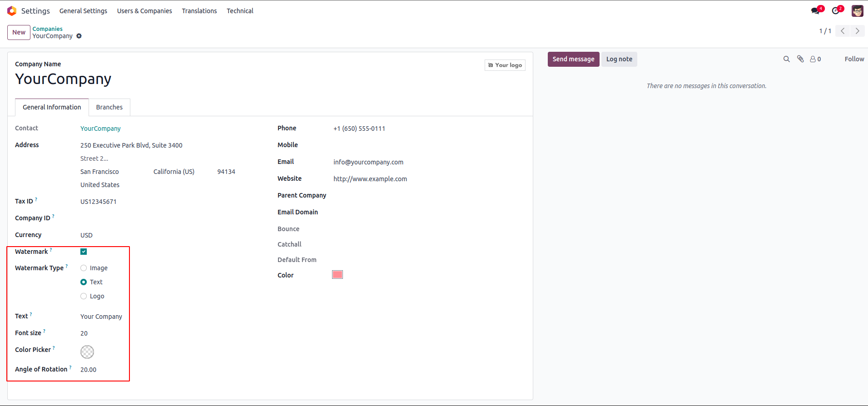Open General Settings menu
868x406 pixels.
pos(83,11)
